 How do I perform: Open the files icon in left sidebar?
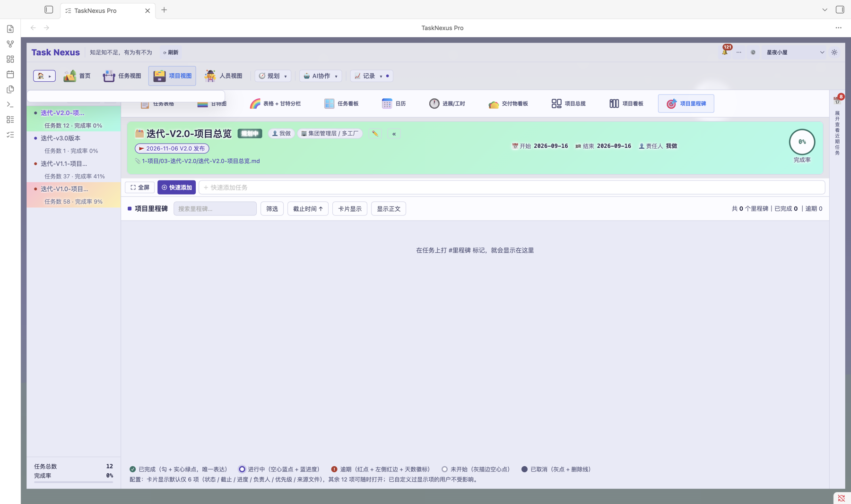tap(10, 29)
